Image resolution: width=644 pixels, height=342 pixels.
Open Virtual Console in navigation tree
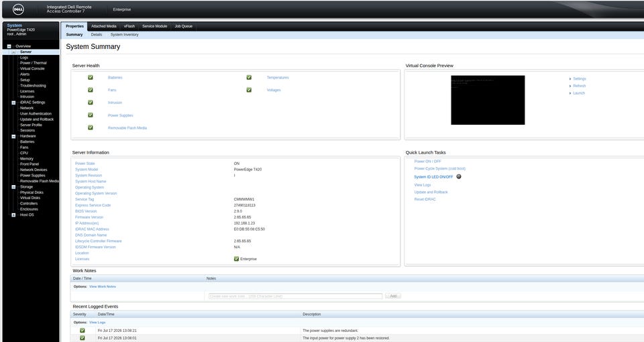click(32, 68)
